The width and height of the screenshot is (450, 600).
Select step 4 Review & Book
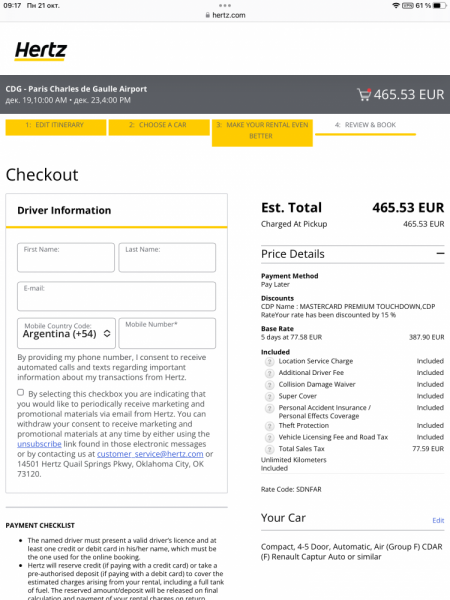(x=365, y=127)
